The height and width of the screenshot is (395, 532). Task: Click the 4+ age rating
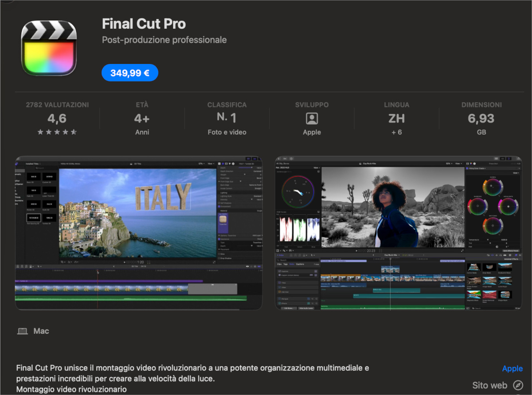tap(142, 119)
